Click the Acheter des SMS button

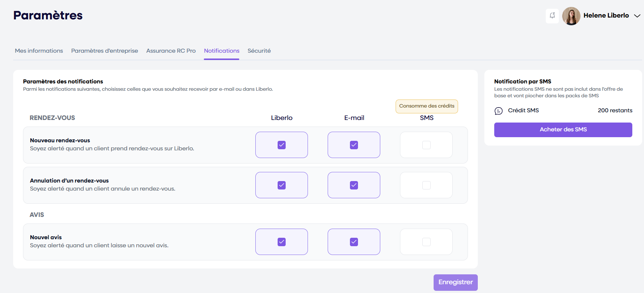coord(563,129)
